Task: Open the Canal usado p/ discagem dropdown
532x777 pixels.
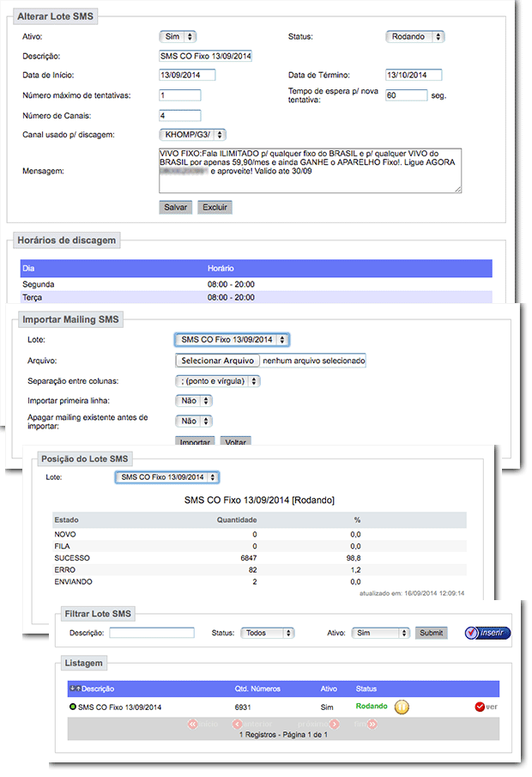Action: tap(193, 134)
